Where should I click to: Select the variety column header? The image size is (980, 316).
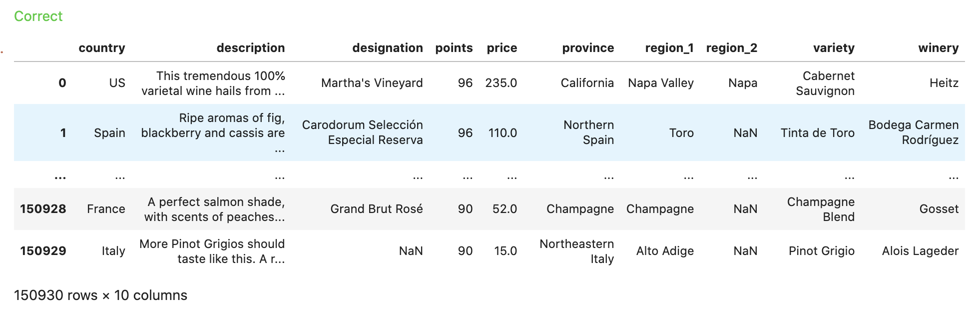(834, 48)
